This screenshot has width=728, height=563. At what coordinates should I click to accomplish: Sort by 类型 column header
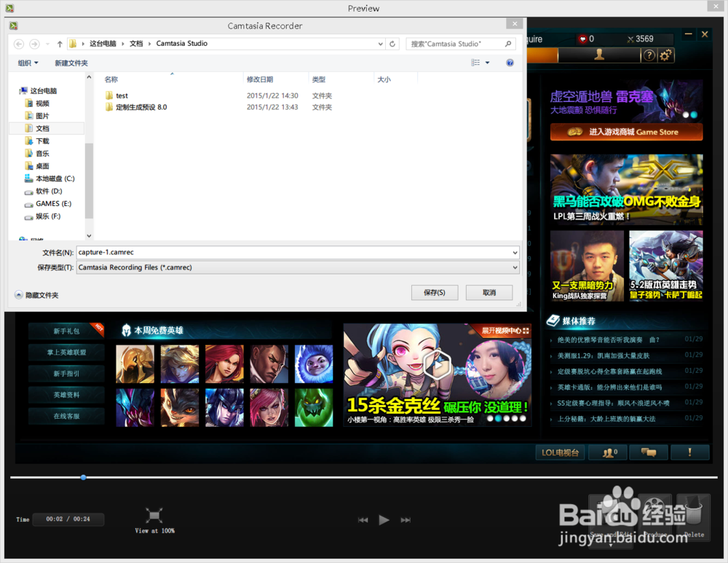click(319, 79)
